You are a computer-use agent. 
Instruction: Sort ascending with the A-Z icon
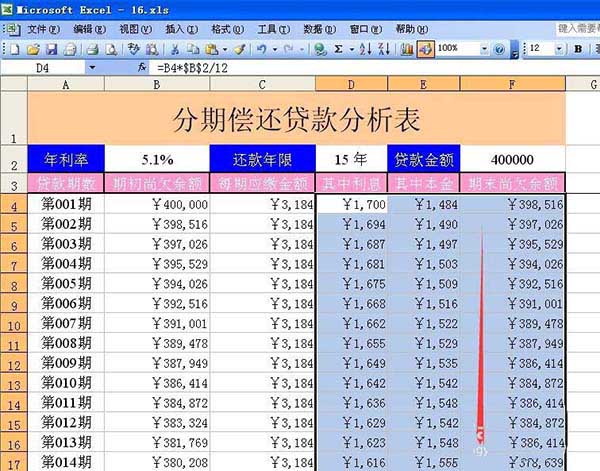point(365,49)
